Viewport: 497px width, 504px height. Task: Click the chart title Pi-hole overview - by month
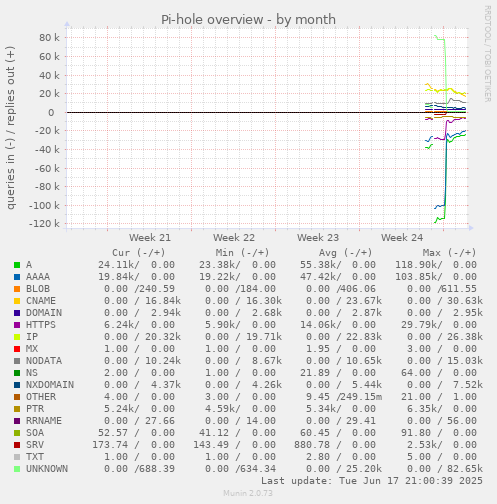(x=248, y=20)
